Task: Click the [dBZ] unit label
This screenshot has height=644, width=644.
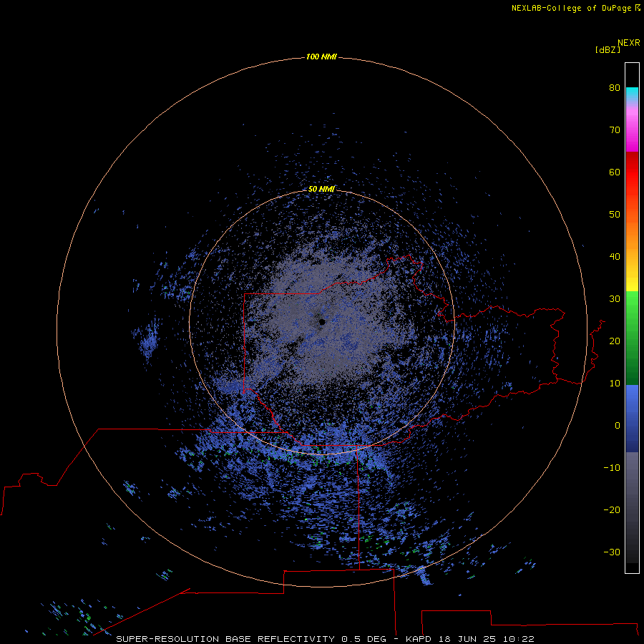Action: tap(608, 50)
